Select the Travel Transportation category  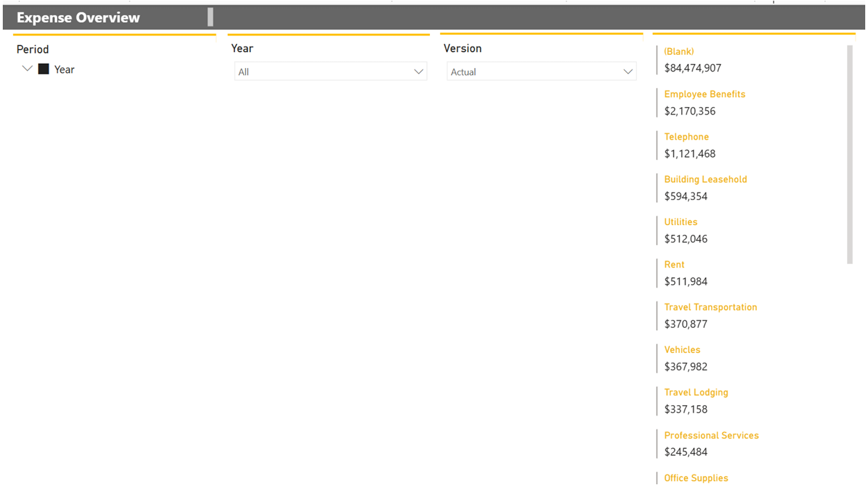click(x=710, y=307)
